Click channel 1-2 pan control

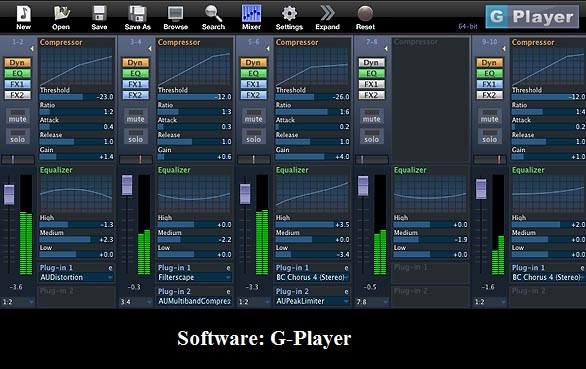(x=18, y=160)
